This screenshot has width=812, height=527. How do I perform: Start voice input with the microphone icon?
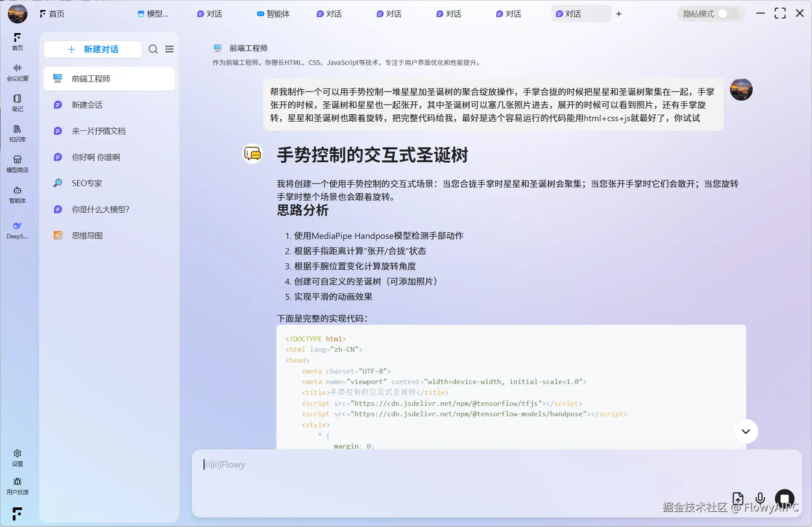(x=760, y=498)
